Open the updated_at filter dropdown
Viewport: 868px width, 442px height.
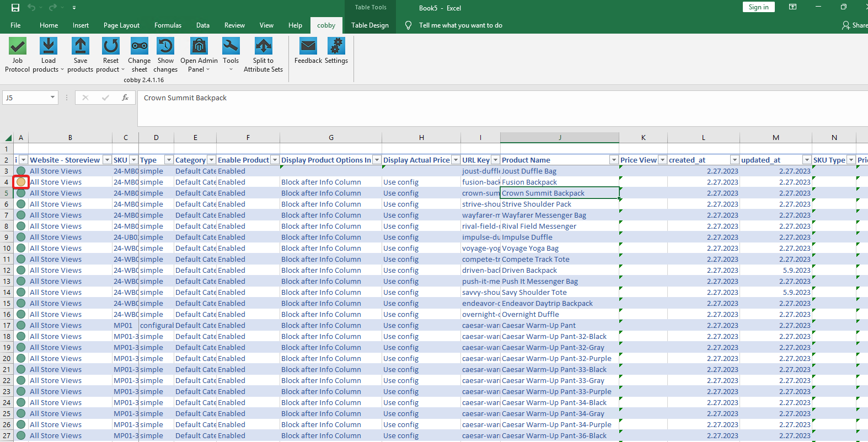(x=807, y=160)
